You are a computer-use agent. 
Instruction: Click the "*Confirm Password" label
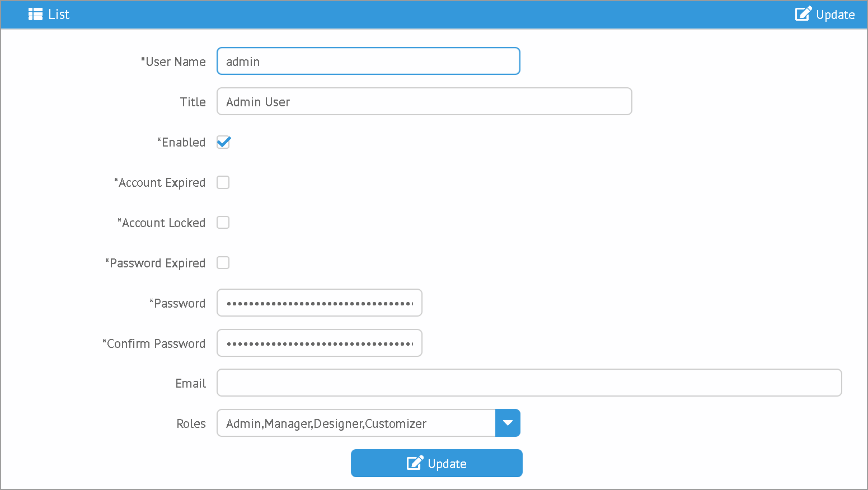click(154, 343)
